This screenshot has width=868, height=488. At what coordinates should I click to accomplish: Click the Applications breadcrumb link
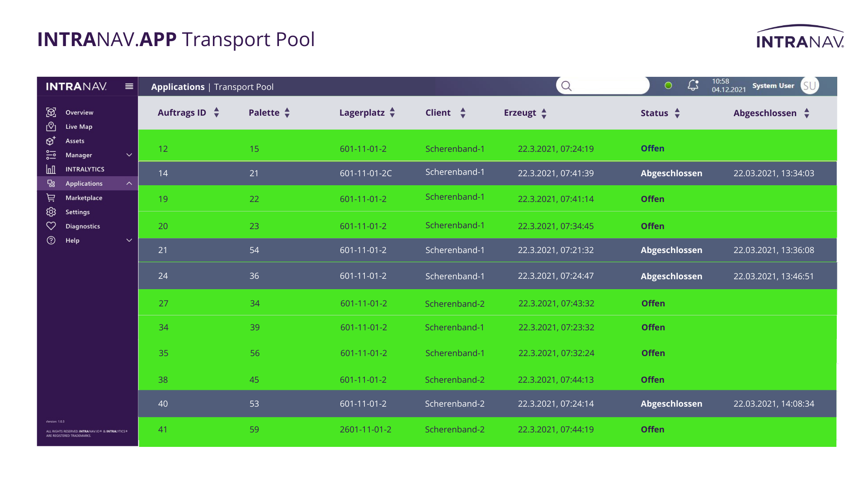coord(178,87)
